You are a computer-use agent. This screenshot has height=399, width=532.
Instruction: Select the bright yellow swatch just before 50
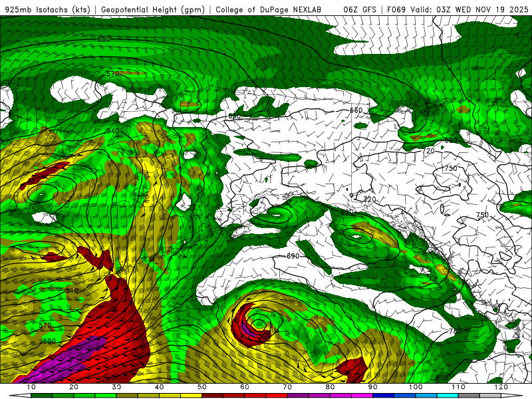coord(191,396)
